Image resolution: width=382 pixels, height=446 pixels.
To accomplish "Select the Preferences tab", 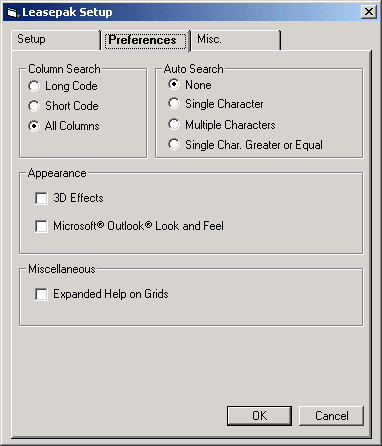I will (145, 40).
